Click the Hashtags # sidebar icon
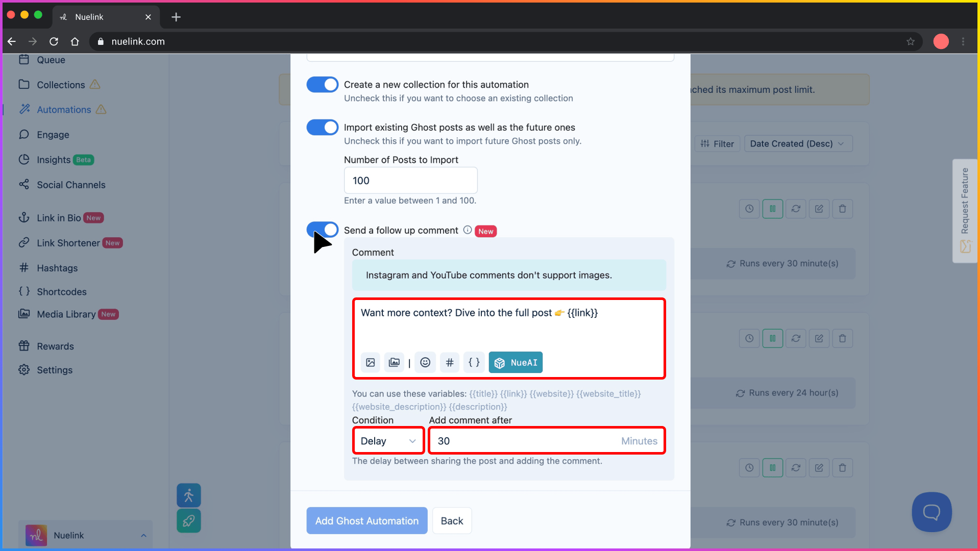 (24, 268)
